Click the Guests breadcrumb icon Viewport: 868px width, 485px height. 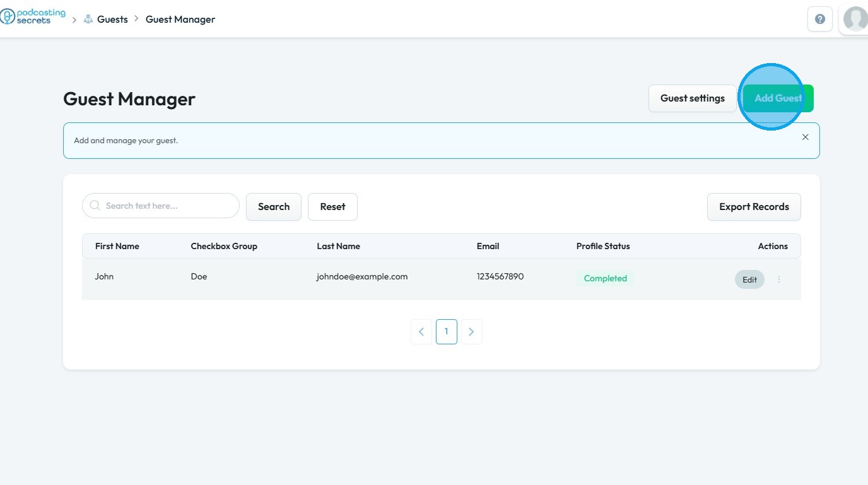88,20
